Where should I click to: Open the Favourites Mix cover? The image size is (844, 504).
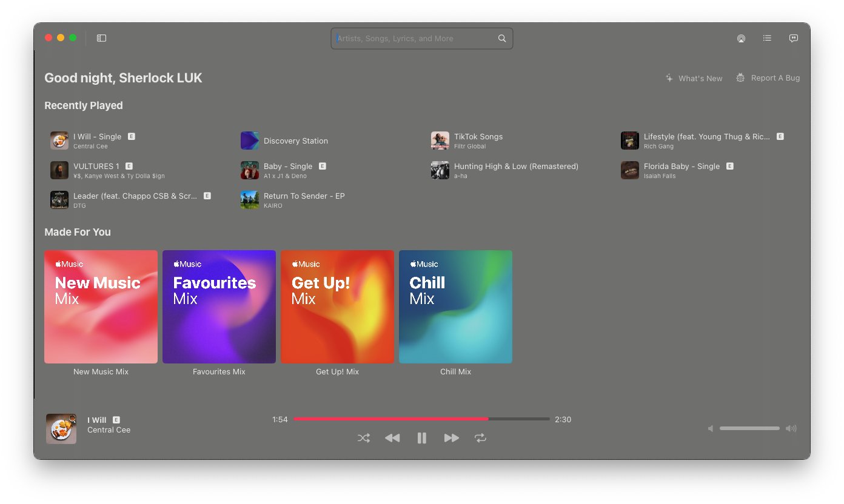point(219,307)
